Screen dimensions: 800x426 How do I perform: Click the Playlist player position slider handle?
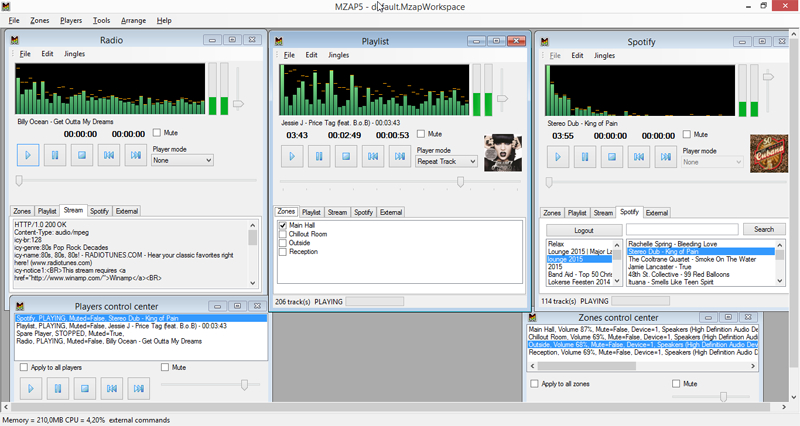point(460,181)
